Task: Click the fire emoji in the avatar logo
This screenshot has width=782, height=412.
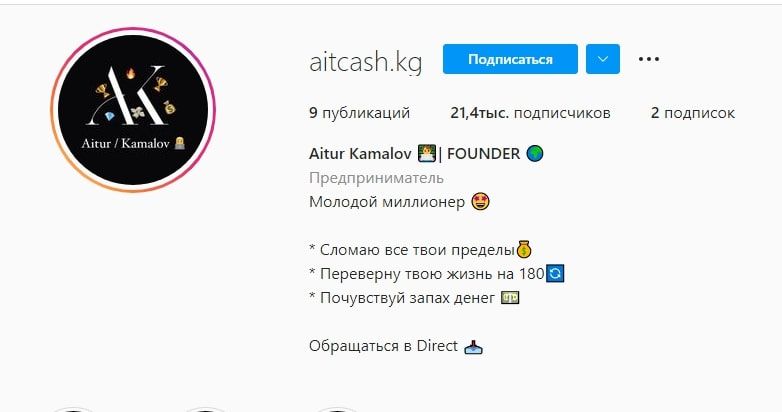Action: (131, 74)
